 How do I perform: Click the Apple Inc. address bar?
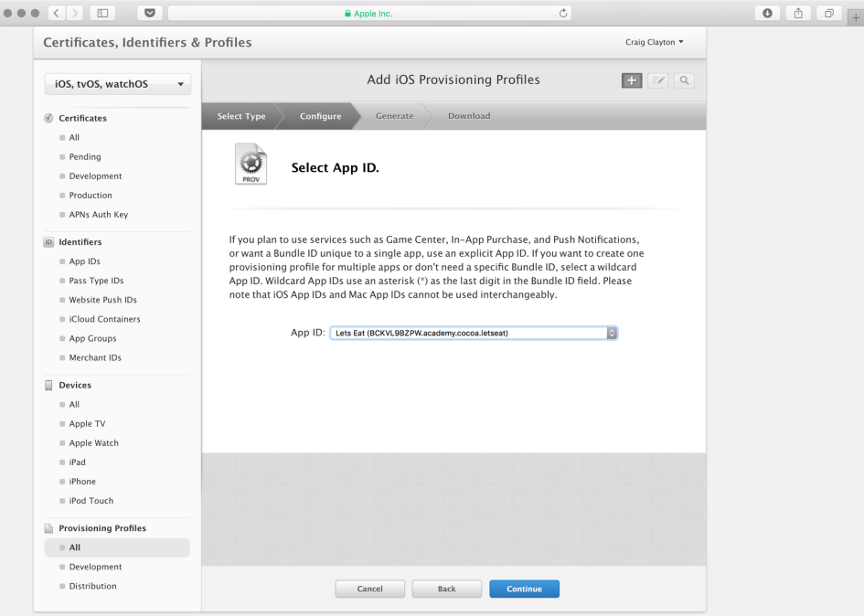[x=369, y=13]
